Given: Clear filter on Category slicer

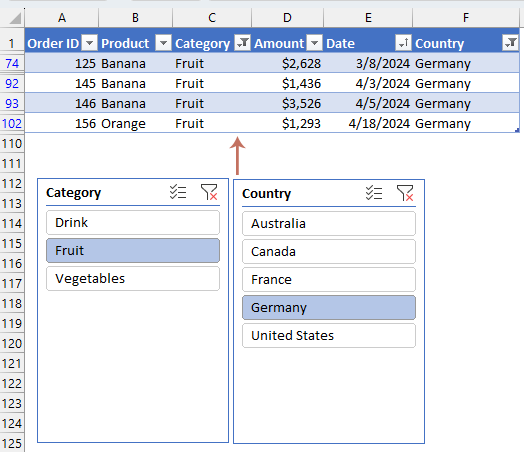Looking at the screenshot, I should point(209,192).
